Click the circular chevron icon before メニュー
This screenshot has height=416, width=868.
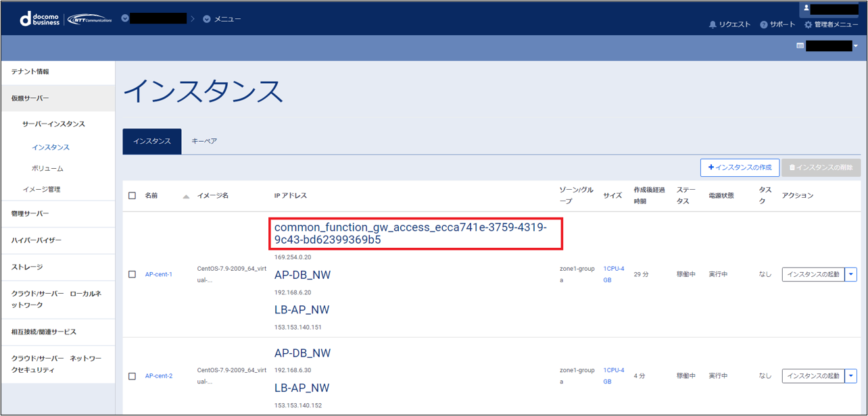click(x=207, y=19)
